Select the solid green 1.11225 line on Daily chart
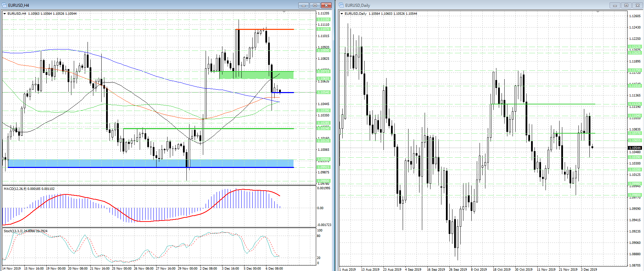Screen dimensions: 644x271 [543, 104]
